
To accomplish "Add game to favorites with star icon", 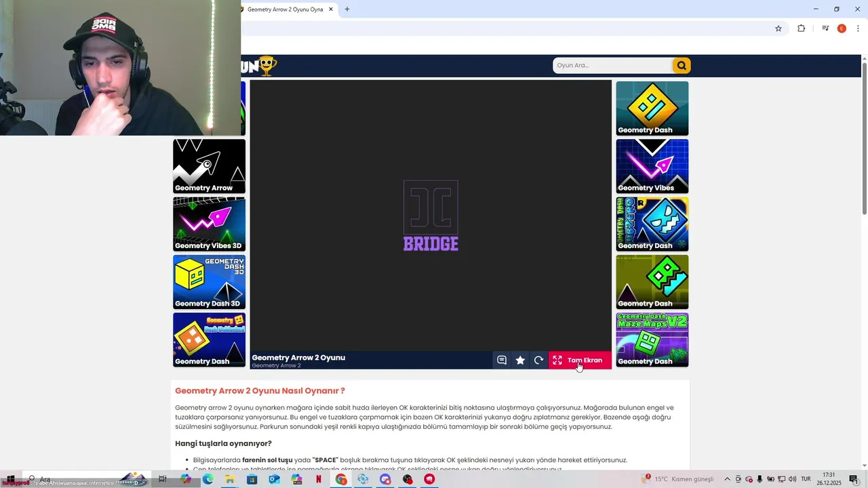I will 520,360.
